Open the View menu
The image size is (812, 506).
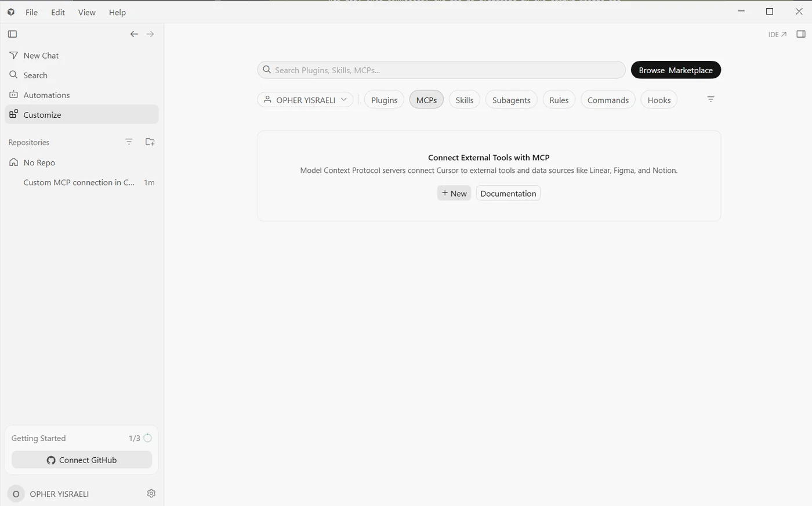[x=87, y=12]
